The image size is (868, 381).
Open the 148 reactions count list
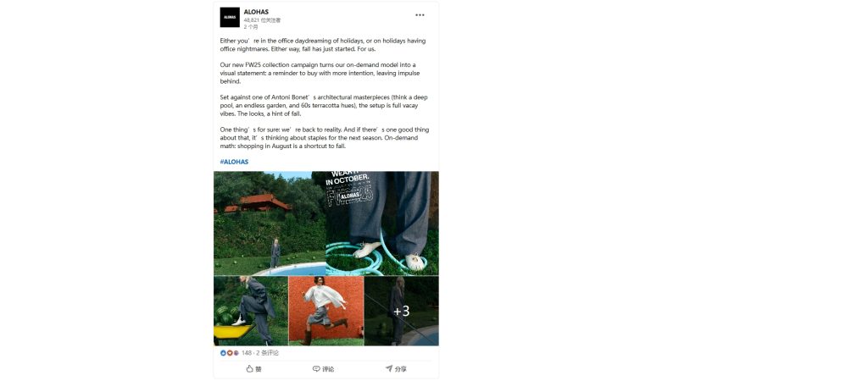tap(247, 353)
